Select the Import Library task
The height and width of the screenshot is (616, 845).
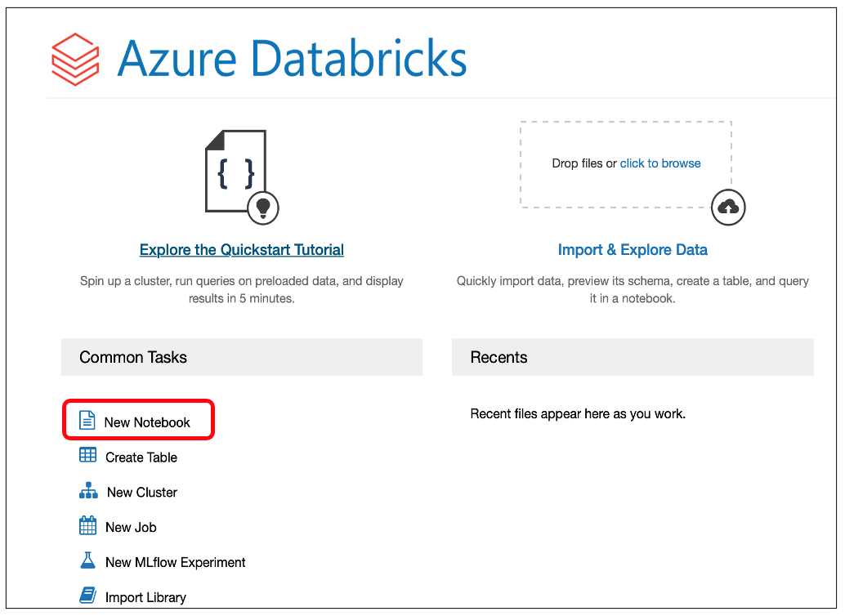click(145, 598)
